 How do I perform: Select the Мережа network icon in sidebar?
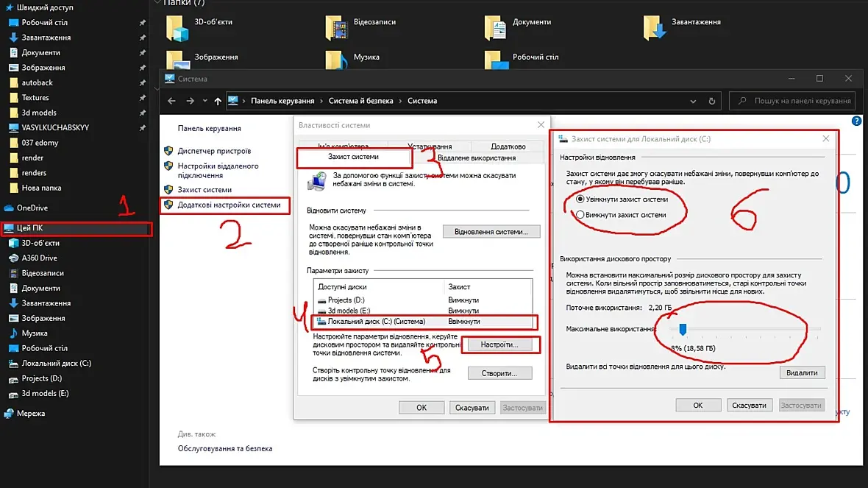tap(8, 413)
